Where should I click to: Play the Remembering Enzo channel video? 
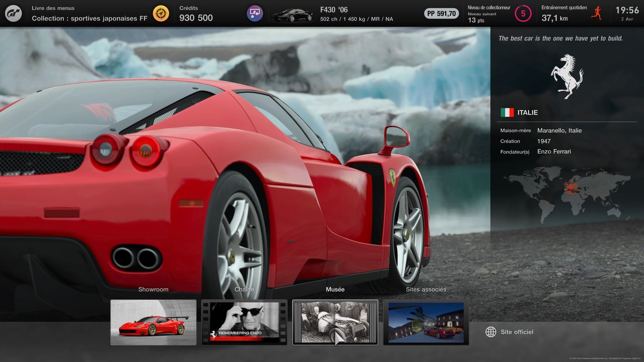tap(245, 322)
